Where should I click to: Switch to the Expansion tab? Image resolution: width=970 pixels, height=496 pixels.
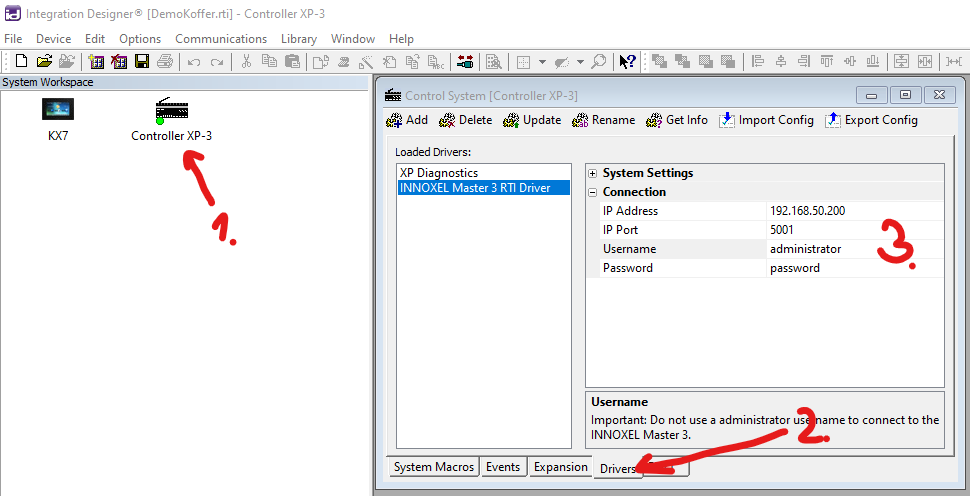point(560,467)
